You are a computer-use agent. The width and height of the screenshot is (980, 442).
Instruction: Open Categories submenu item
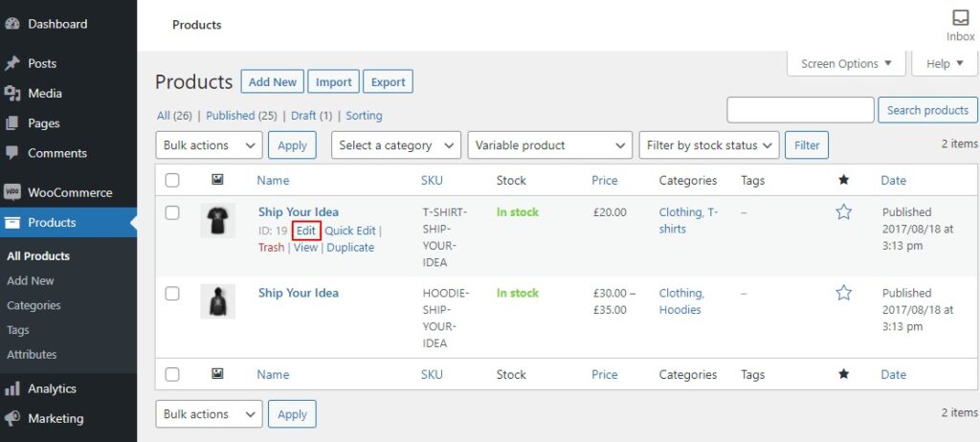[33, 305]
